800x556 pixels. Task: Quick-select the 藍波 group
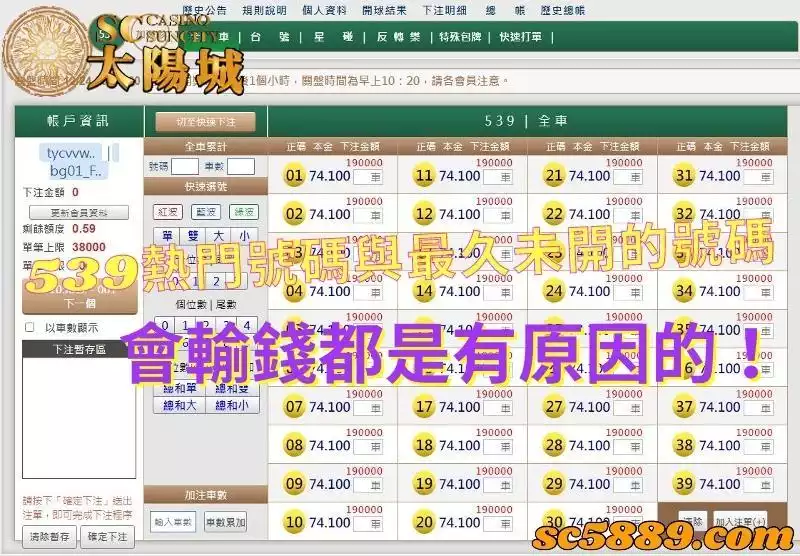point(206,212)
